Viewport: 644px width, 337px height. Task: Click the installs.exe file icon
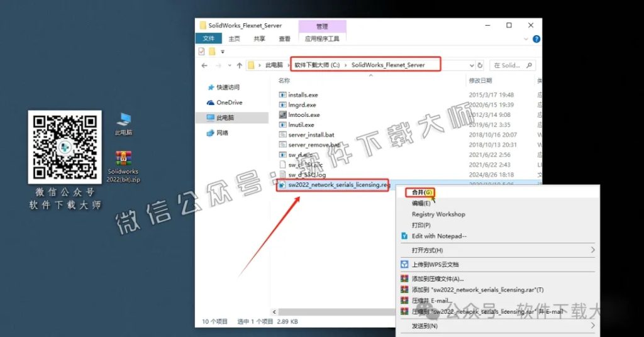(282, 95)
